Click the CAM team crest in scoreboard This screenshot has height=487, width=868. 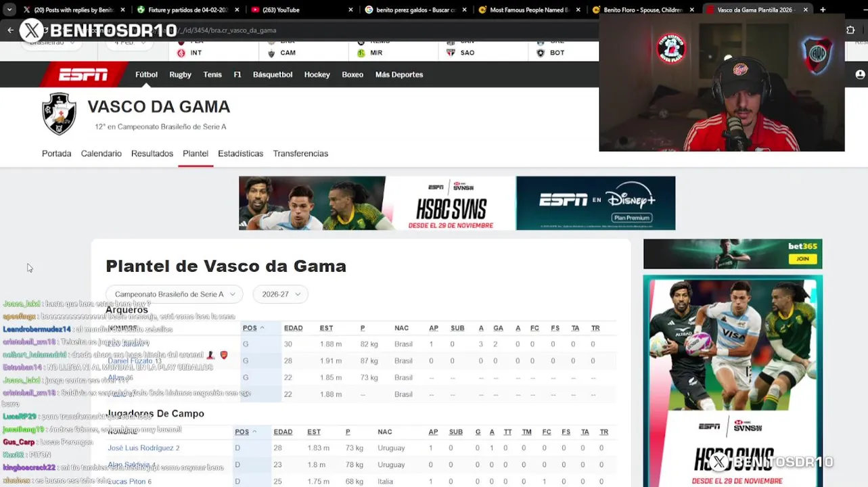point(271,53)
